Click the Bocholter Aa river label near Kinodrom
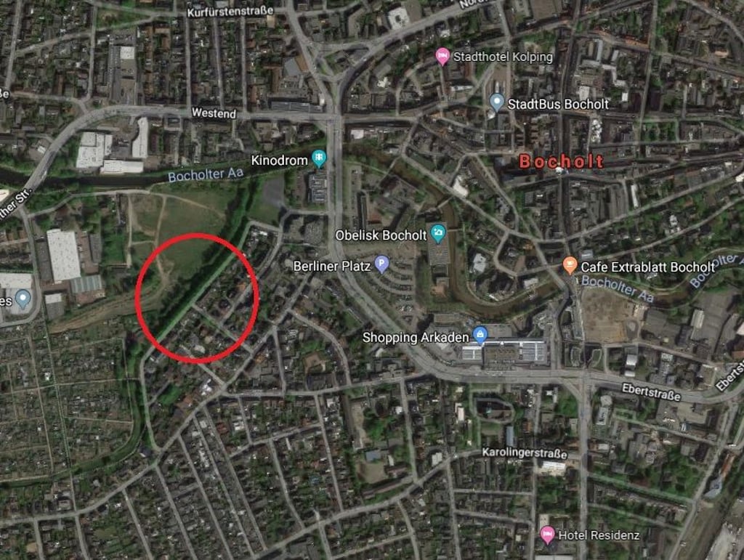This screenshot has width=744, height=560. pos(206,174)
